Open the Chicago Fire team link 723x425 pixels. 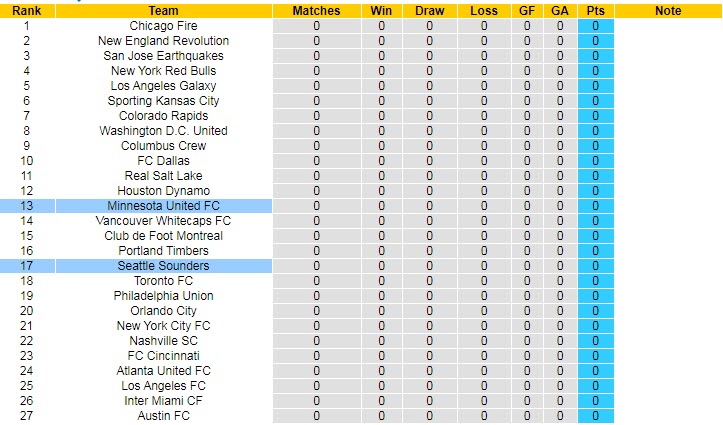(163, 26)
